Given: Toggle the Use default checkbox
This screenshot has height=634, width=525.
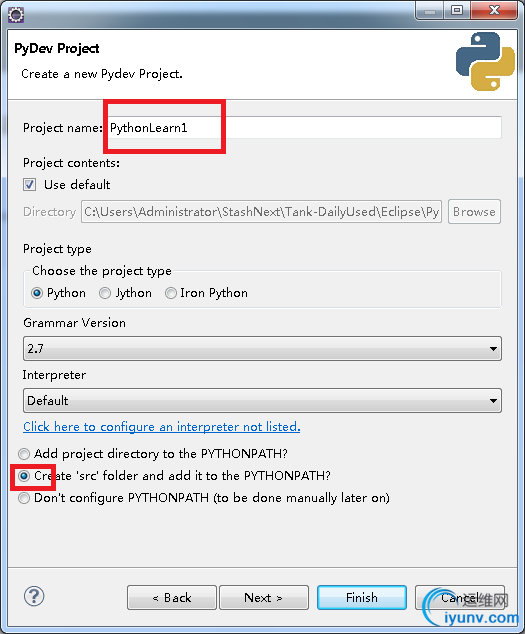Looking at the screenshot, I should coord(29,185).
